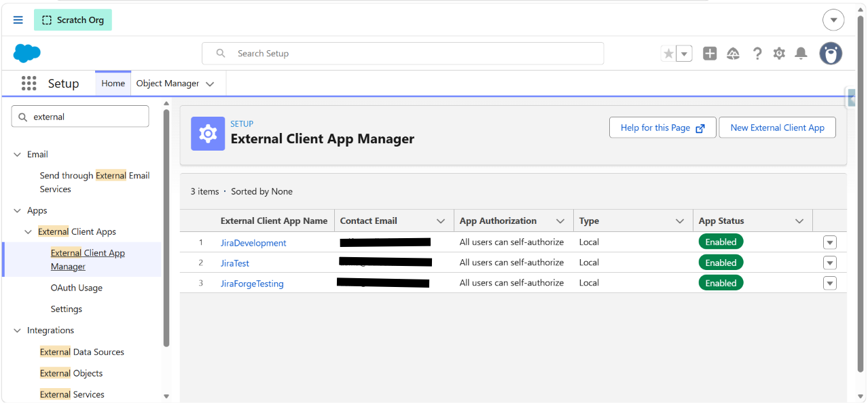View notifications bell icon
This screenshot has width=868, height=403.
pos(801,54)
